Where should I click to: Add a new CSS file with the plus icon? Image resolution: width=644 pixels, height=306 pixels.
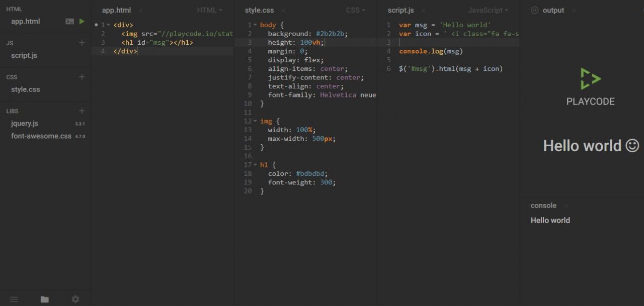click(x=82, y=76)
